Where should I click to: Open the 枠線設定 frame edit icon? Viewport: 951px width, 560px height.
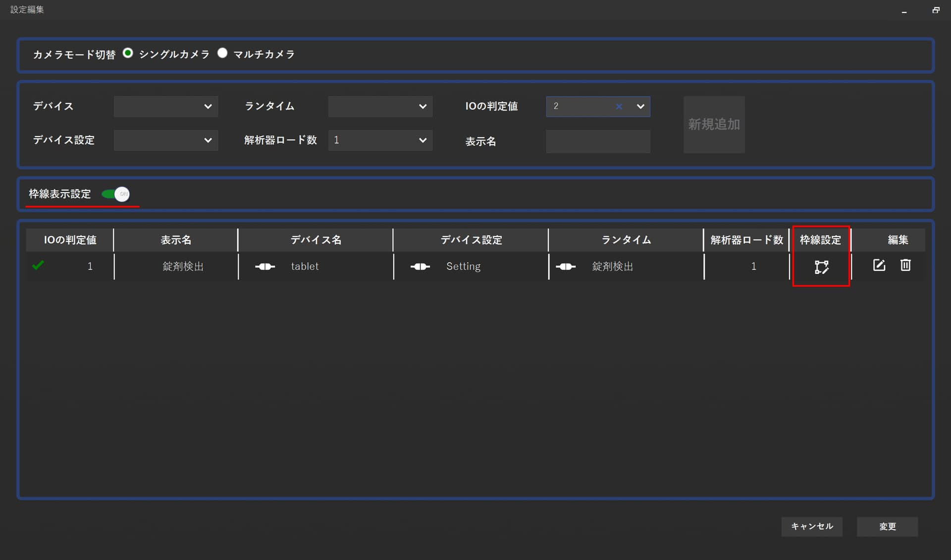(821, 267)
